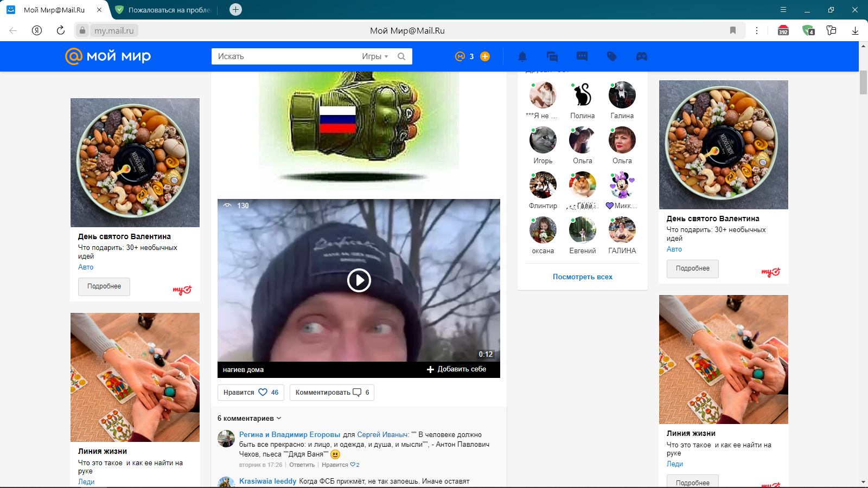Open the games gamepad icon
Screen dimensions: 868x488
642,56
